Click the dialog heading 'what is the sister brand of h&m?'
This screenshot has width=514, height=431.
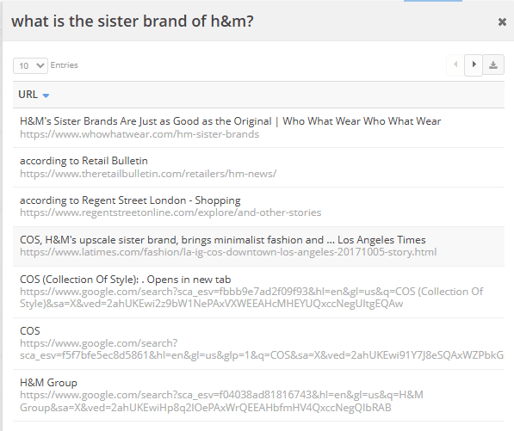pyautogui.click(x=132, y=21)
